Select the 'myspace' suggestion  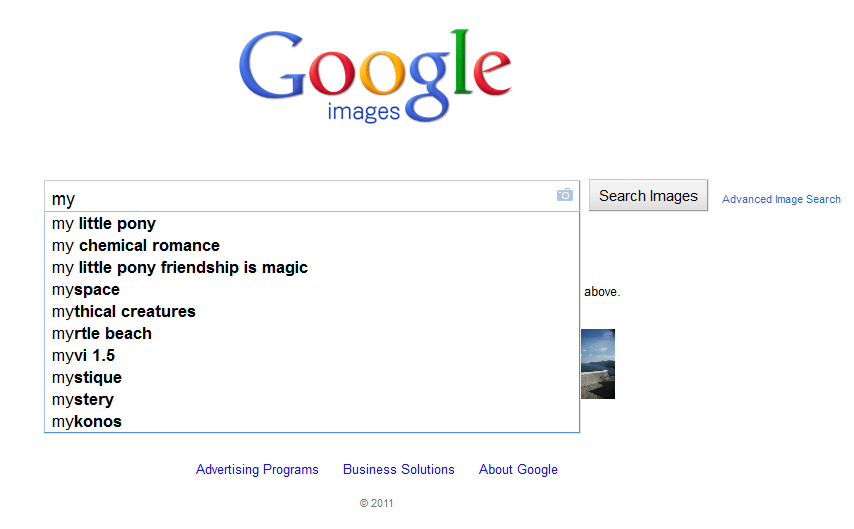(86, 290)
